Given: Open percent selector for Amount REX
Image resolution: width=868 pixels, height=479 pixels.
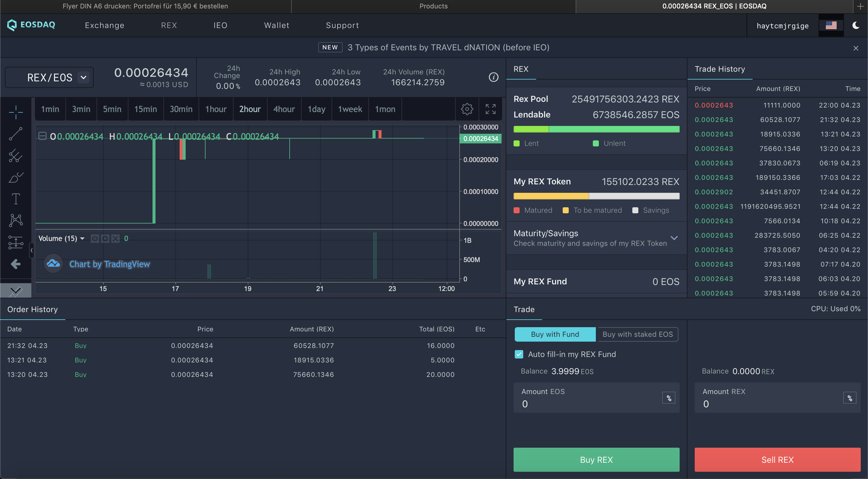Looking at the screenshot, I should pos(850,398).
